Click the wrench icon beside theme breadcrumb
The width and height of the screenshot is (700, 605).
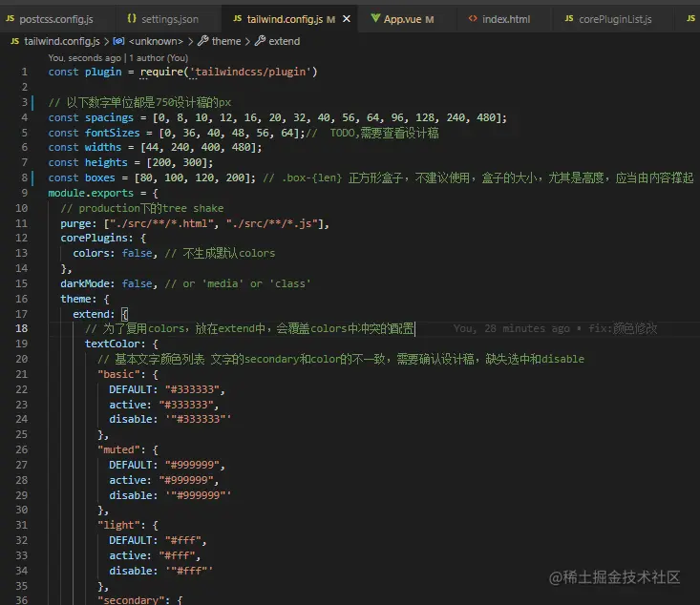pyautogui.click(x=203, y=41)
